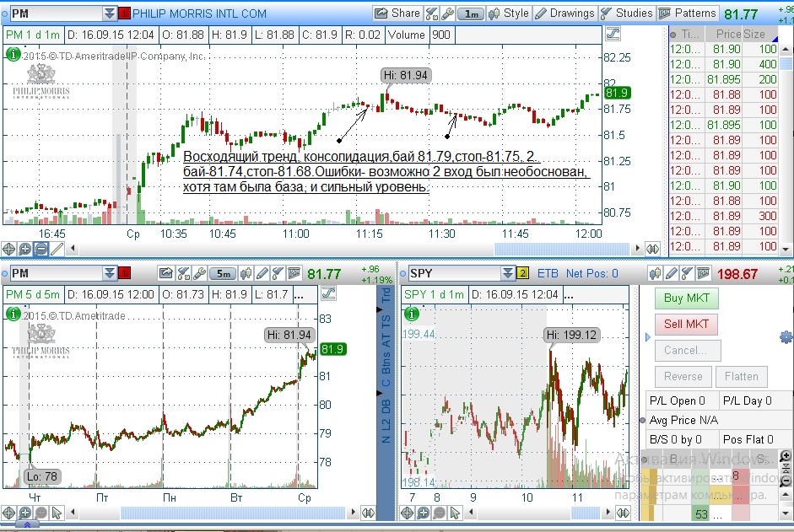Click the top chart symbol field PM
This screenshot has width=794, height=532.
[56, 13]
